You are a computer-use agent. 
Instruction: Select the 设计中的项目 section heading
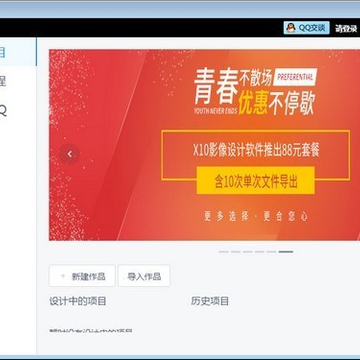pyautogui.click(x=78, y=301)
